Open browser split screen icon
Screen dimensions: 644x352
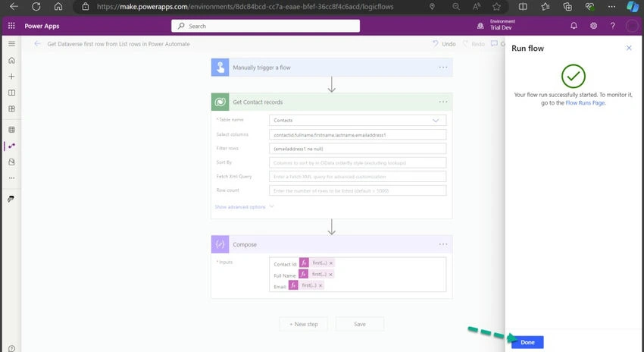(523, 7)
